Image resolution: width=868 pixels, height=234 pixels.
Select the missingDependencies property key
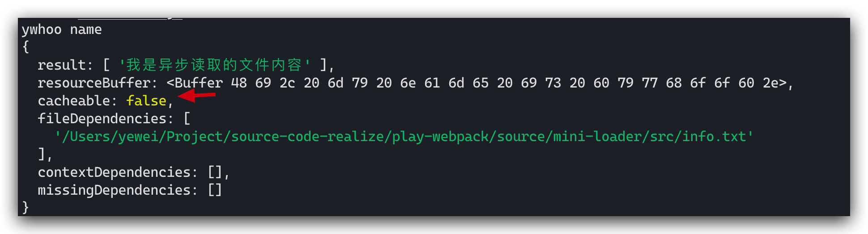(x=114, y=190)
